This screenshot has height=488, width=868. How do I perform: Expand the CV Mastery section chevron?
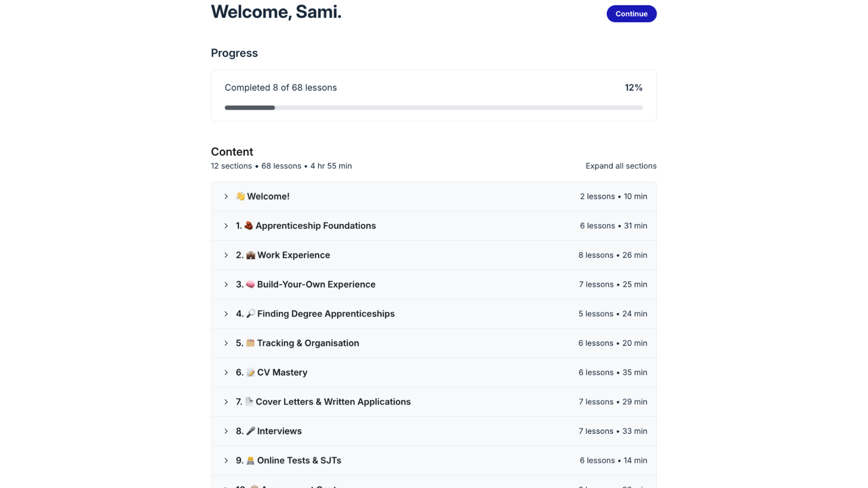tap(226, 373)
